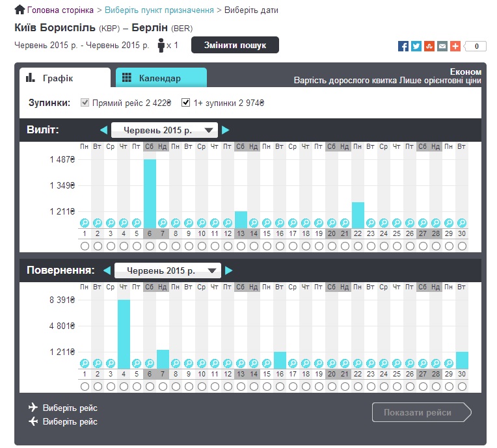Open 'Виберіть пункт призначення' breadcrumb link
The image size is (497, 448).
(x=159, y=10)
